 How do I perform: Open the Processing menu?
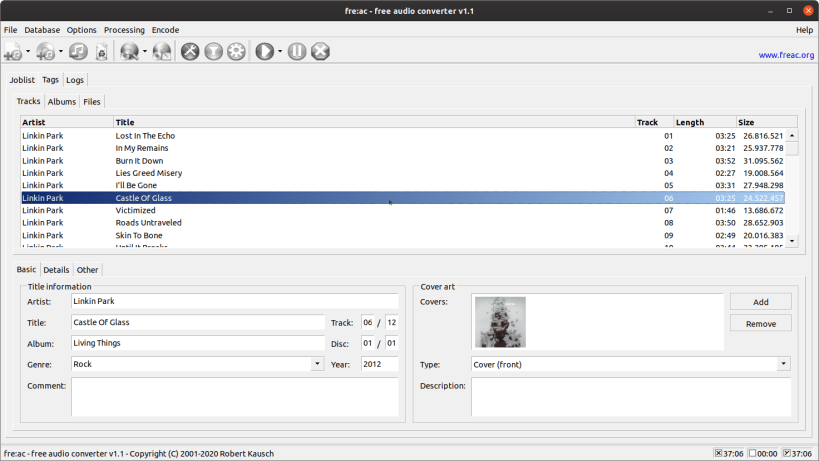click(124, 30)
